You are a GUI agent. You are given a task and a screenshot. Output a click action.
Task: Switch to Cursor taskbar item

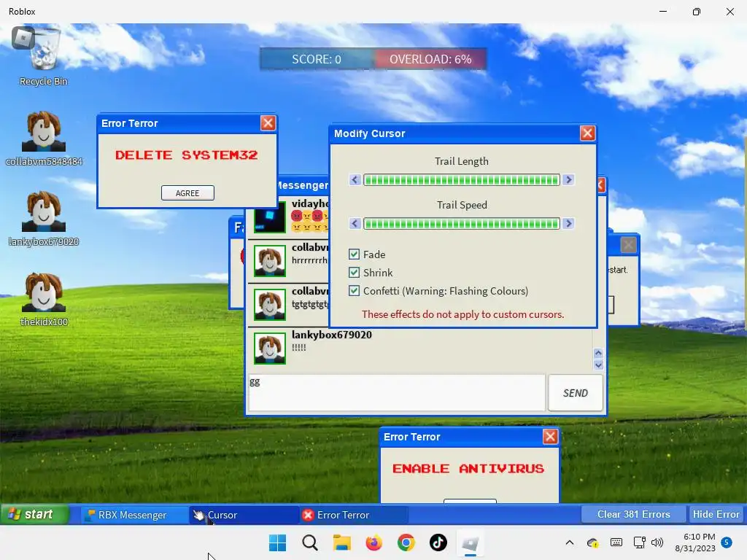(x=244, y=515)
